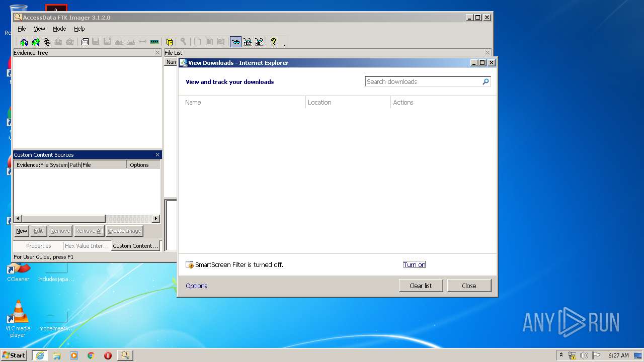This screenshot has width=644, height=362.
Task: Click the Export Directory Listing icon
Action: 221,42
